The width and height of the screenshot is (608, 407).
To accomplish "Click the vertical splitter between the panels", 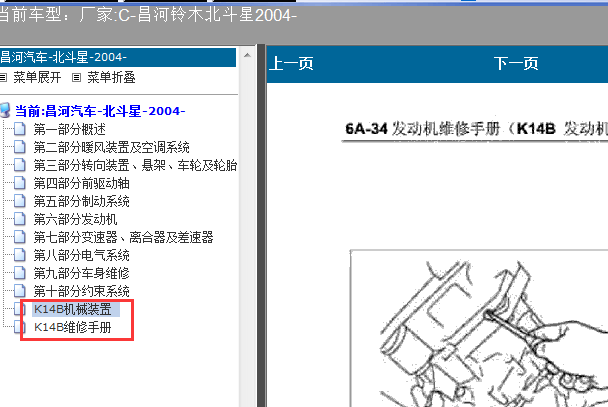I will click(x=261, y=226).
